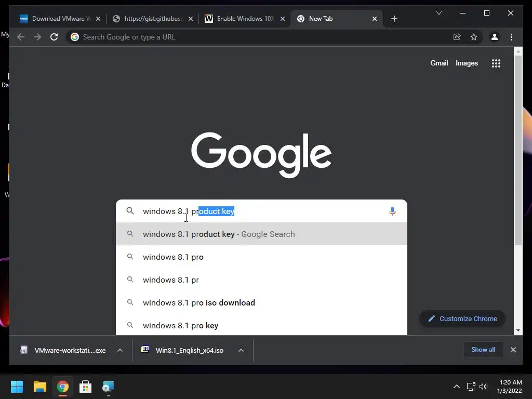This screenshot has width=532, height=399.
Task: Click the magnifier icon in the search box
Action: point(130,211)
